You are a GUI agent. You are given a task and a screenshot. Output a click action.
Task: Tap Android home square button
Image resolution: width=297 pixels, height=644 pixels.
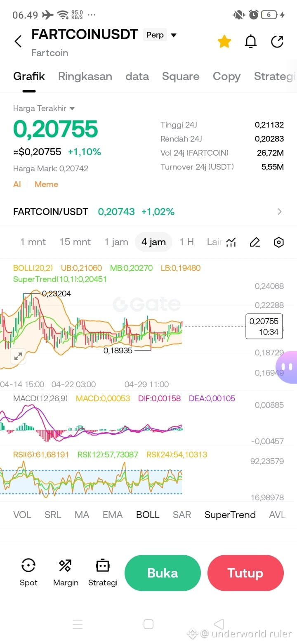coord(148,624)
